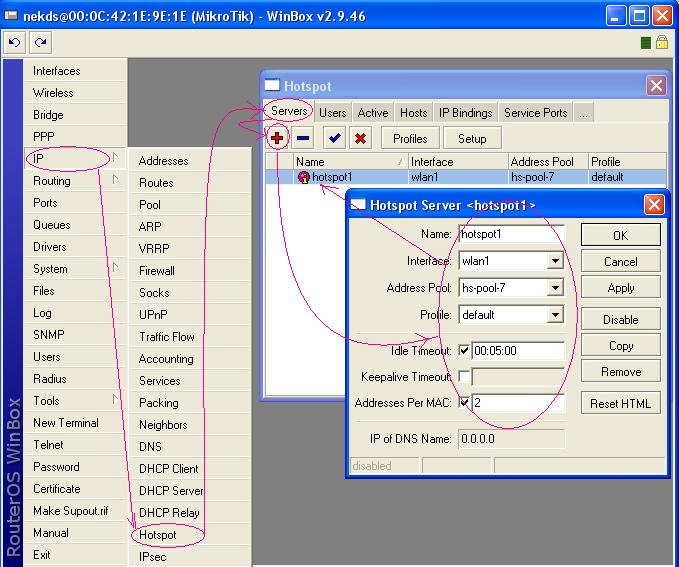
Task: Select IPsec in the IP submenu
Action: [x=190, y=556]
